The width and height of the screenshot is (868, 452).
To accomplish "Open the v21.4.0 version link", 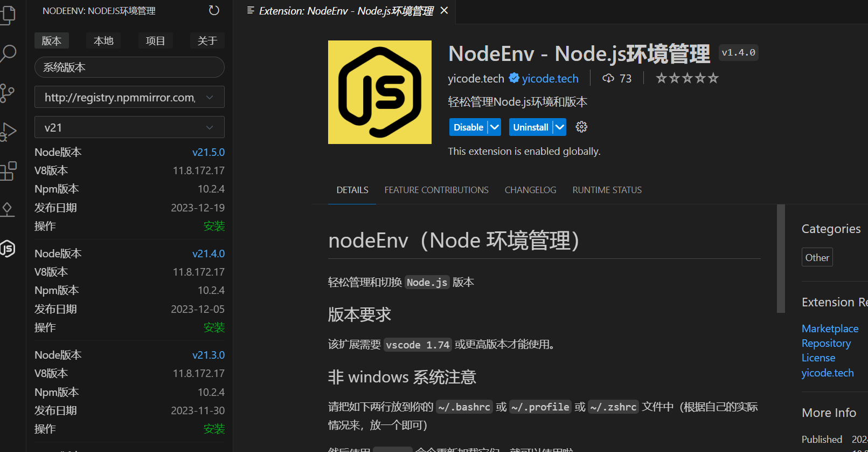I will [x=209, y=254].
